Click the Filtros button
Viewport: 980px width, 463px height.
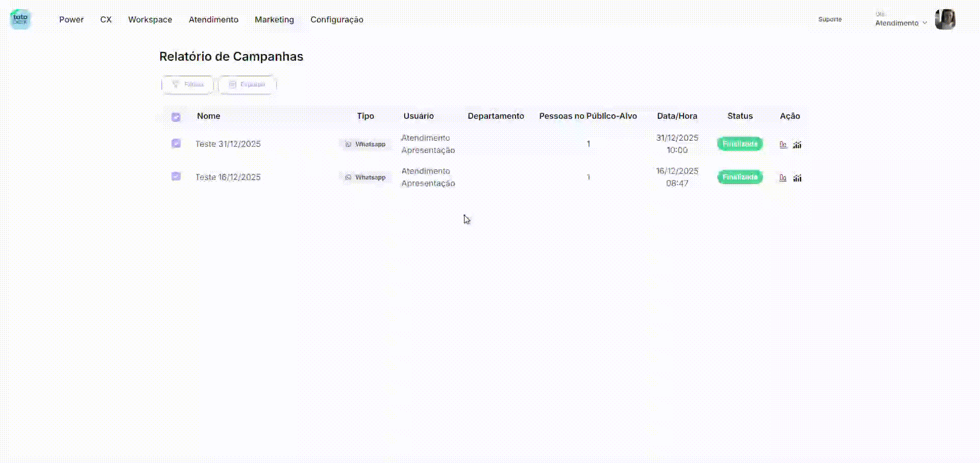pyautogui.click(x=188, y=85)
